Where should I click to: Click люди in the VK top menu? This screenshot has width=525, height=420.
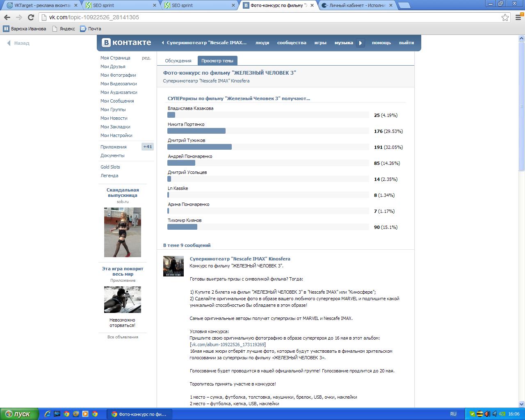[x=262, y=43]
